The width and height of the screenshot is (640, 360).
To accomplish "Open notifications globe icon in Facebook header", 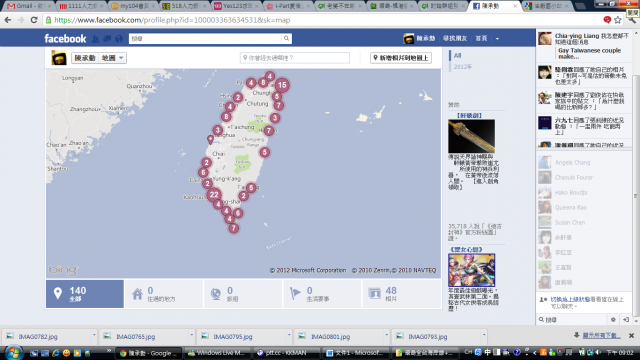I will pos(119,39).
